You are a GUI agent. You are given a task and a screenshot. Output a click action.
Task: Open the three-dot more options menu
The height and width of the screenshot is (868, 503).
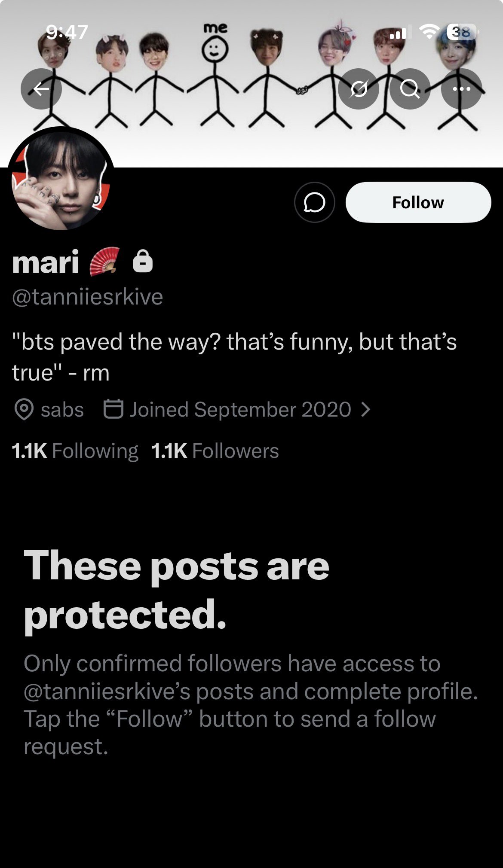point(461,89)
